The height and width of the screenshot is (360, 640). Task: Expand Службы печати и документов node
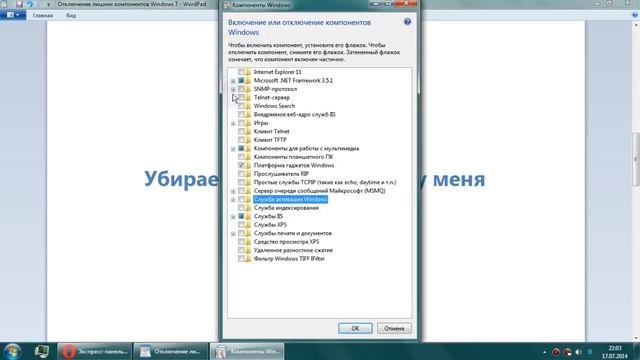(x=233, y=233)
